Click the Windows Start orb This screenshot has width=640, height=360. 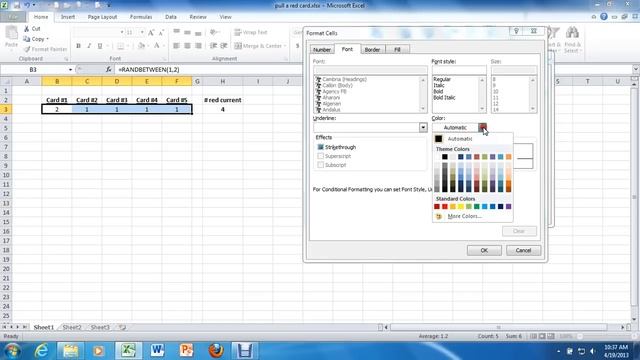pyautogui.click(x=12, y=350)
